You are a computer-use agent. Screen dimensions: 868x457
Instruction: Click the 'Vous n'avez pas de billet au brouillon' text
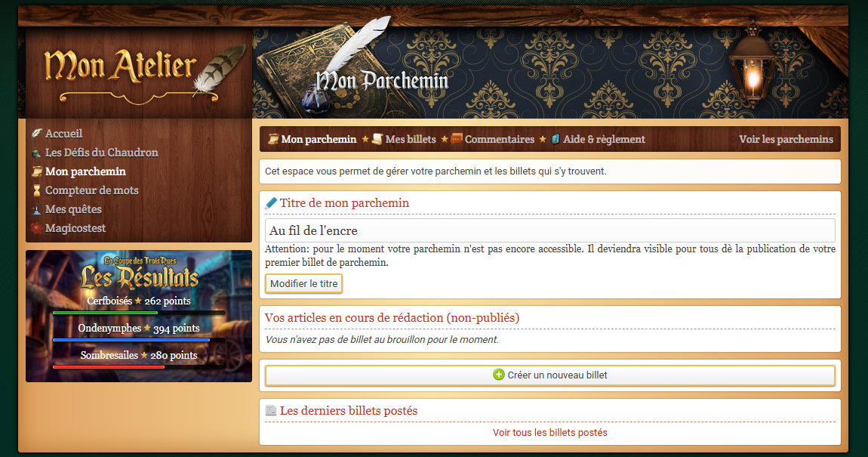[x=382, y=340]
